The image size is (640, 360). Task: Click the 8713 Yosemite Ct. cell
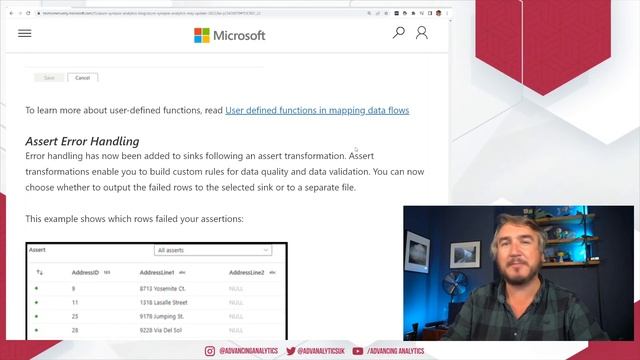[x=162, y=289]
